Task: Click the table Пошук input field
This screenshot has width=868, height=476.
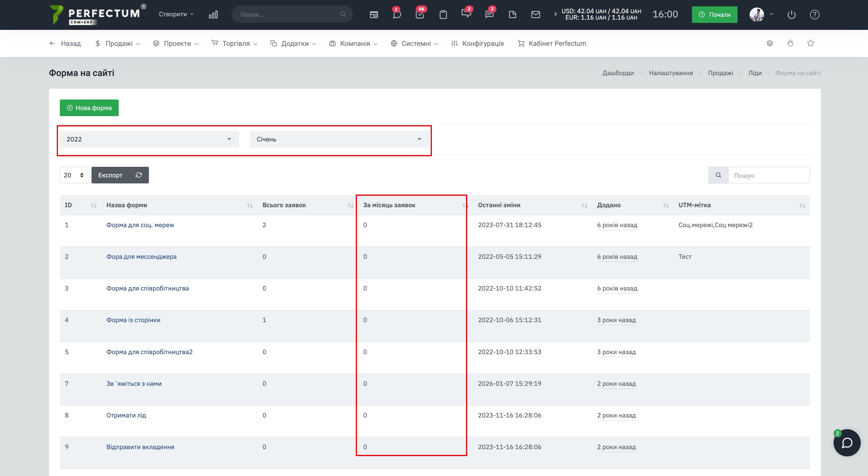Action: pos(769,175)
